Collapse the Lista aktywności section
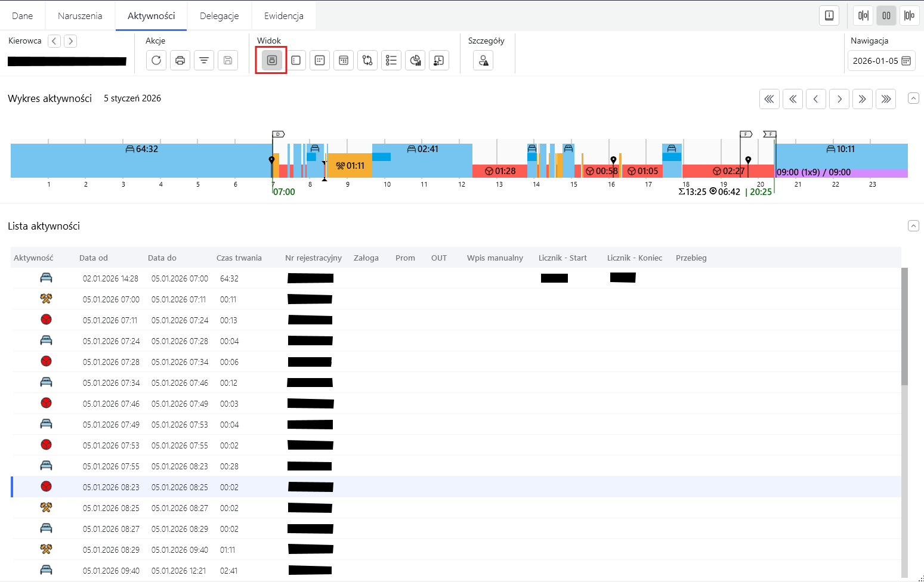Screen dimensions: 924x582 (913, 226)
